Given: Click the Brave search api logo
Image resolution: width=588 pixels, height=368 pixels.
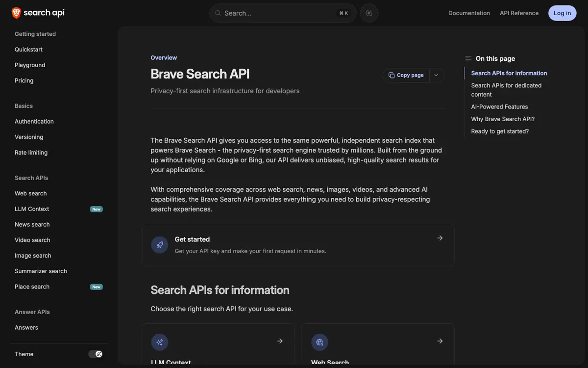Looking at the screenshot, I should pos(38,13).
